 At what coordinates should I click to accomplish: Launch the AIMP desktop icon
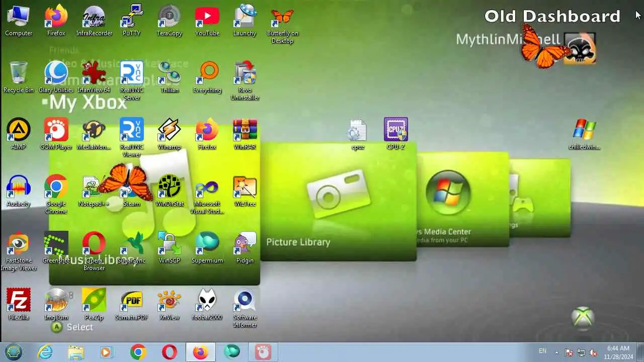click(19, 134)
